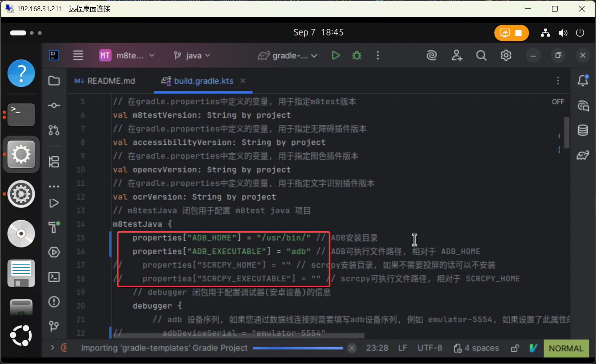Open the Database tool window
The height and width of the screenshot is (364, 596).
click(x=583, y=131)
